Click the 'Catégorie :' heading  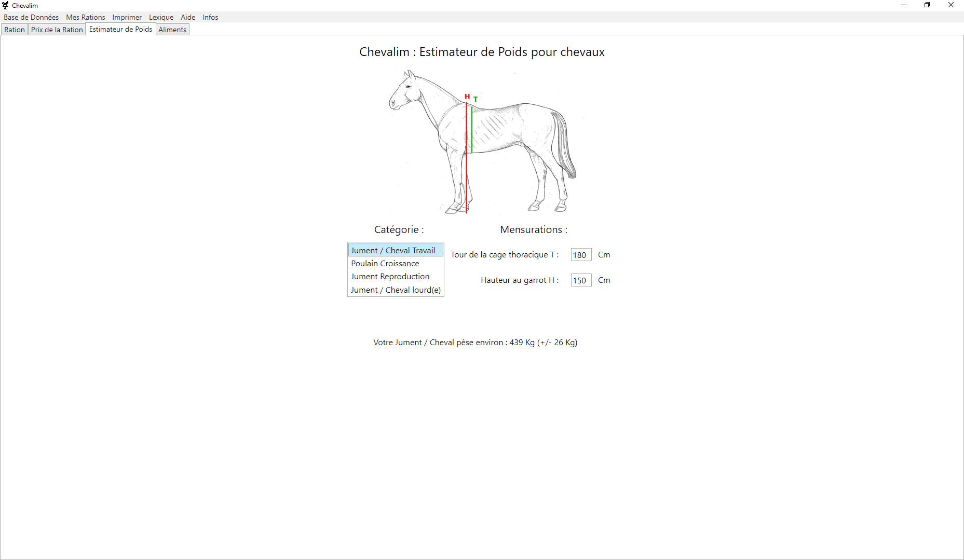[x=399, y=229]
